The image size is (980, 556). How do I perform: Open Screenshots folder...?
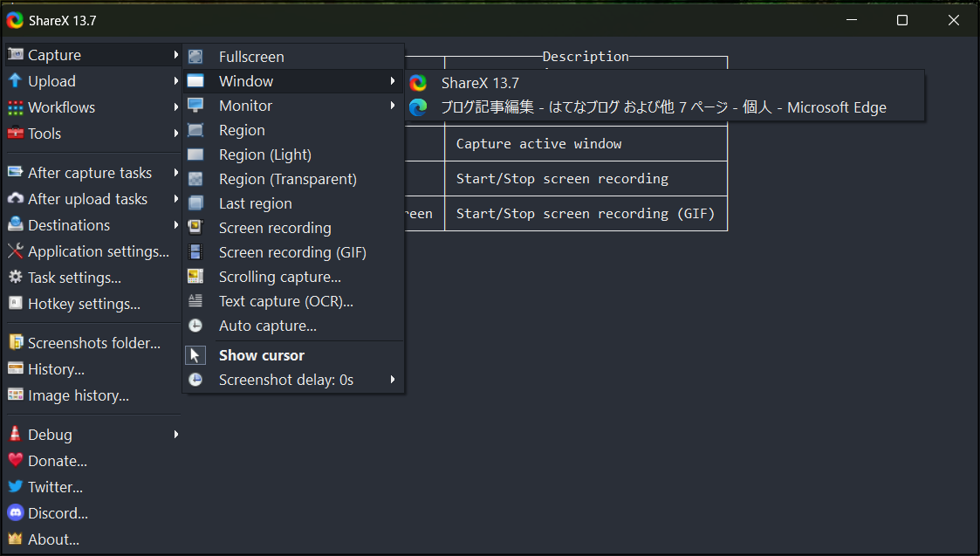(x=92, y=343)
